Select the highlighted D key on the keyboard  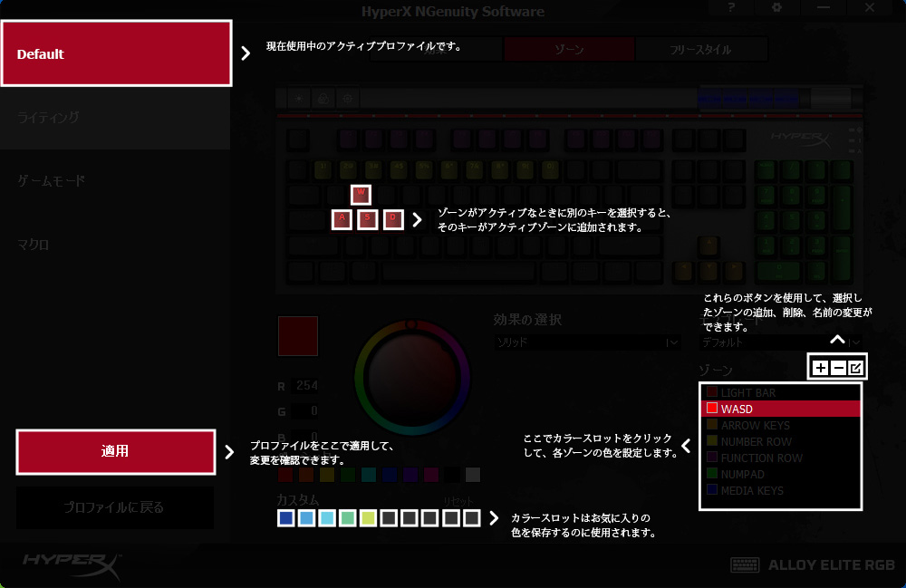click(393, 219)
